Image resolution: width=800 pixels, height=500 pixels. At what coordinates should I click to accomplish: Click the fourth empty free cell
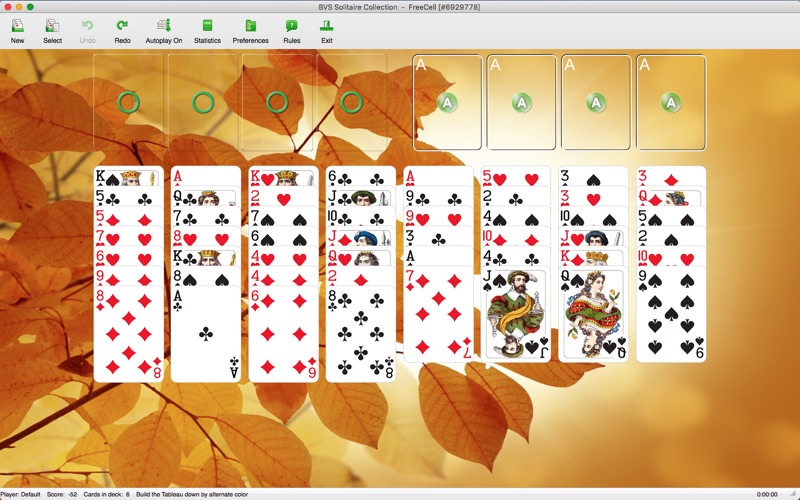coord(351,101)
